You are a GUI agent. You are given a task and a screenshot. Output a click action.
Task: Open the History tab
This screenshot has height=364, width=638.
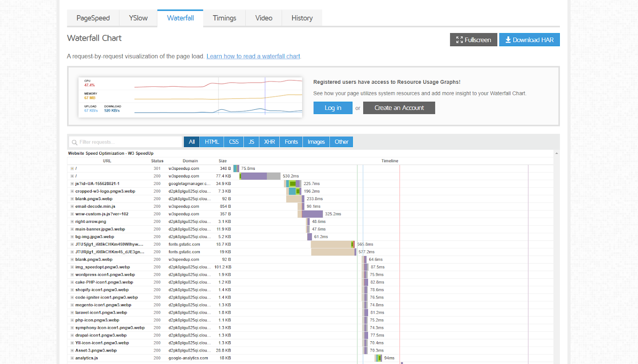point(302,18)
